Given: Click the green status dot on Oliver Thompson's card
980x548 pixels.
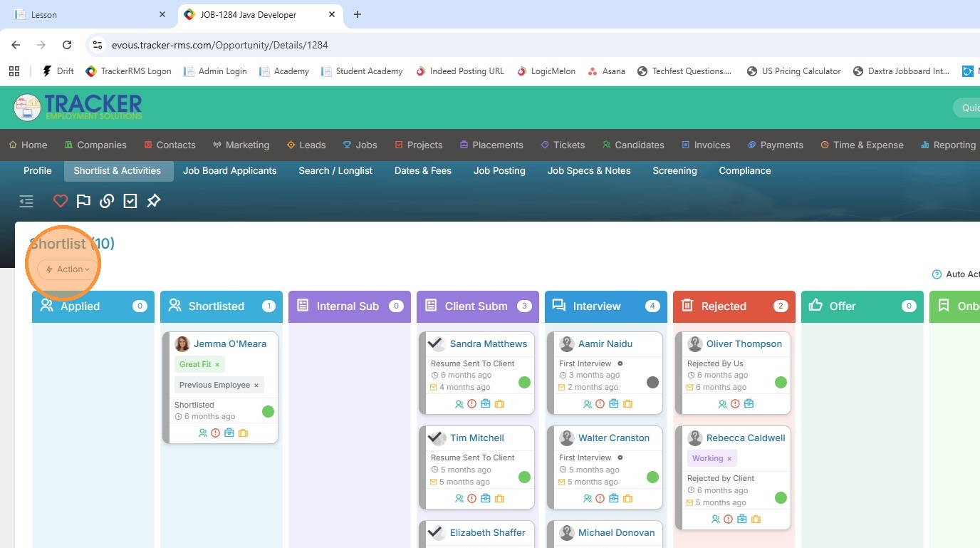Looking at the screenshot, I should [x=781, y=382].
